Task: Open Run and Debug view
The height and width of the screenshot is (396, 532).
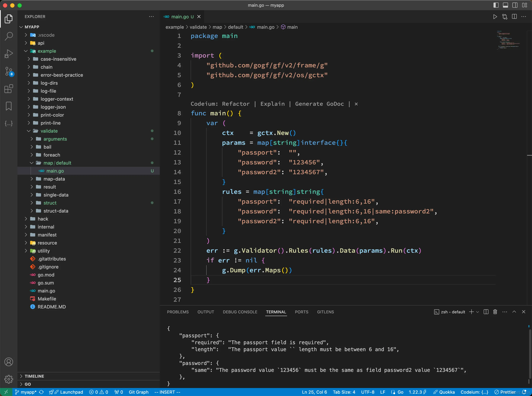Action: [x=9, y=54]
